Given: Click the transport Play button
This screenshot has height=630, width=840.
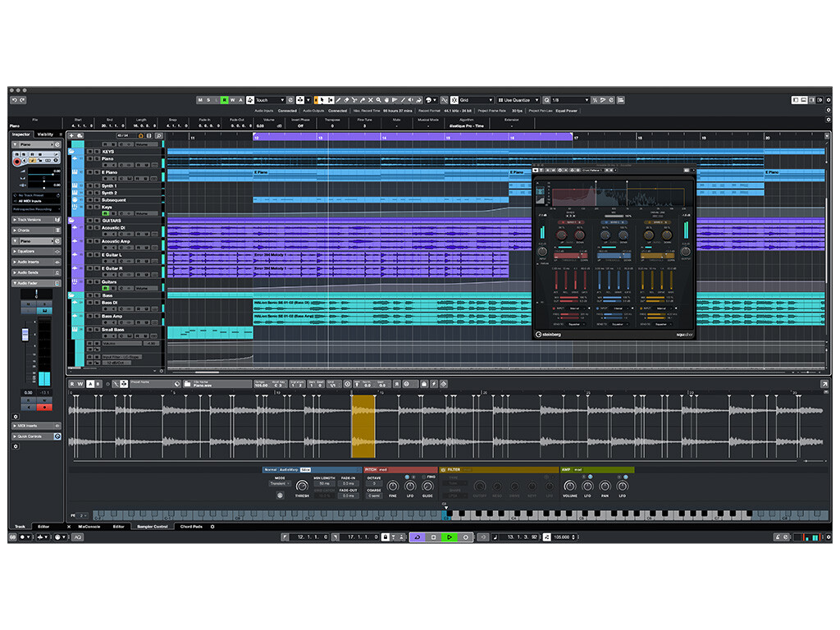Looking at the screenshot, I should tap(450, 536).
